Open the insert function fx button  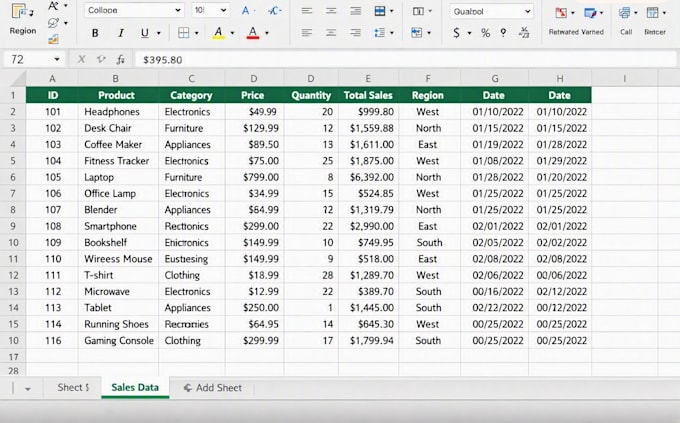121,59
